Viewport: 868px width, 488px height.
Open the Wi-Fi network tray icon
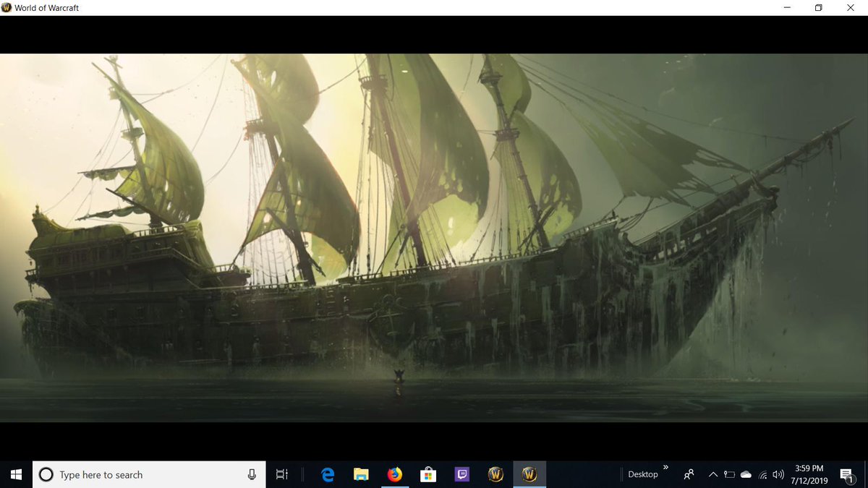coord(762,474)
